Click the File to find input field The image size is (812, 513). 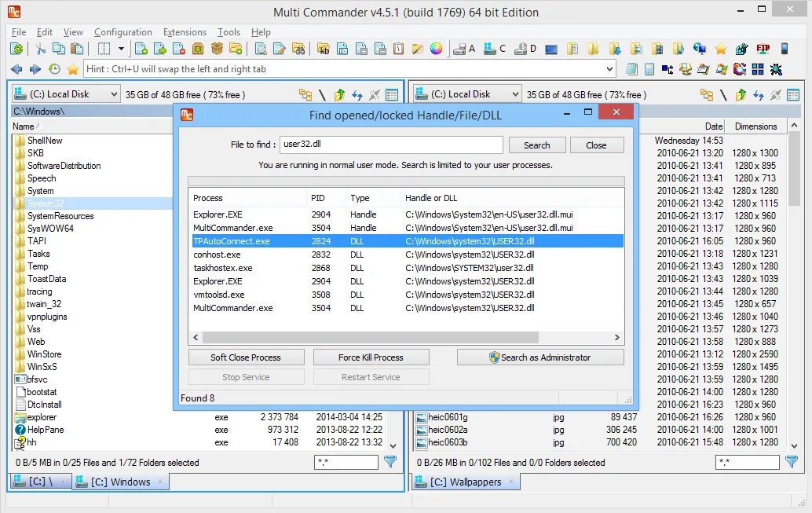pos(391,145)
